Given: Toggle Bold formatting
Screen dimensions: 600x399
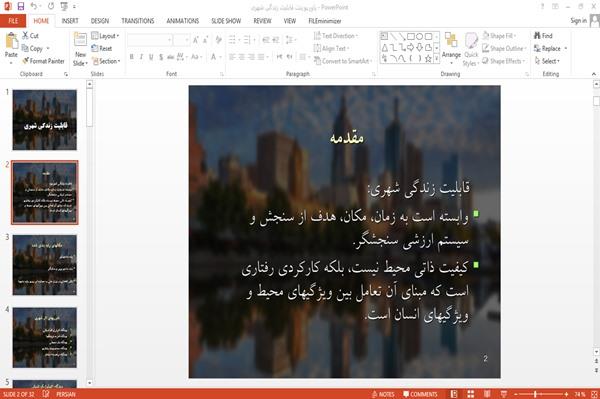Looking at the screenshot, I should pos(131,57).
